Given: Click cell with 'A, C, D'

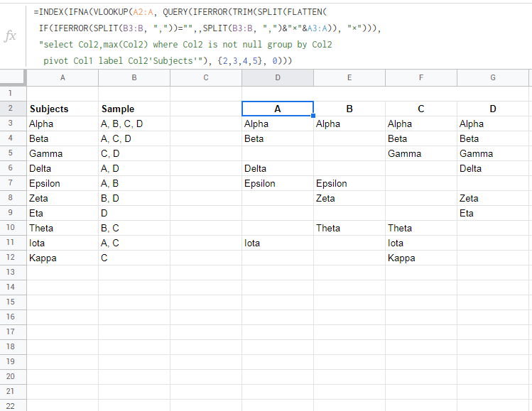Looking at the screenshot, I should pyautogui.click(x=134, y=138).
